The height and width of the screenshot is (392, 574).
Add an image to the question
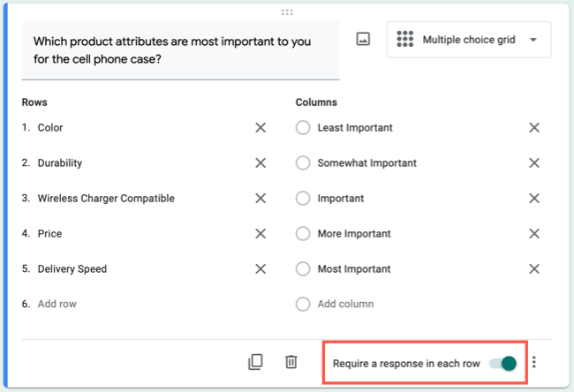point(363,40)
